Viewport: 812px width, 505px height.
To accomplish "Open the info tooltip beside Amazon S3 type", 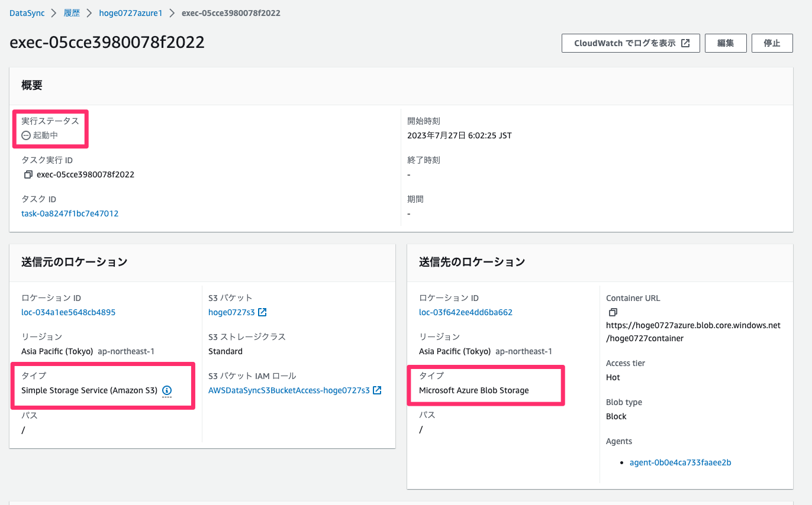I will pyautogui.click(x=166, y=390).
